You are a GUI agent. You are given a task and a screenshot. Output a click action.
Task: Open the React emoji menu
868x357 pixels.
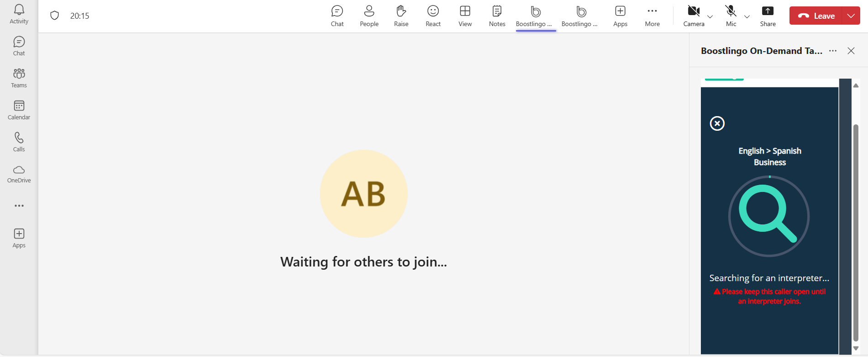pos(433,16)
